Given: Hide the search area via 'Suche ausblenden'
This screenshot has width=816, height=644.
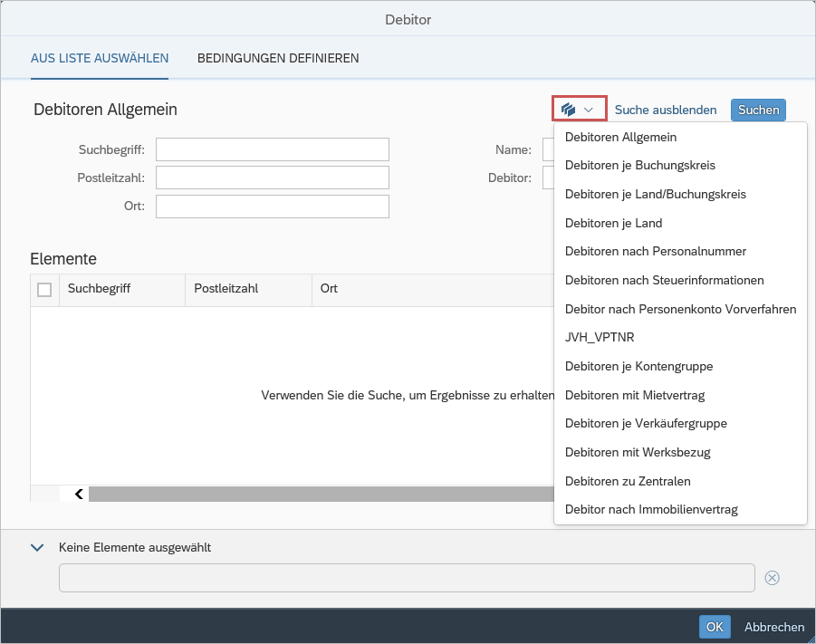Looking at the screenshot, I should point(666,109).
